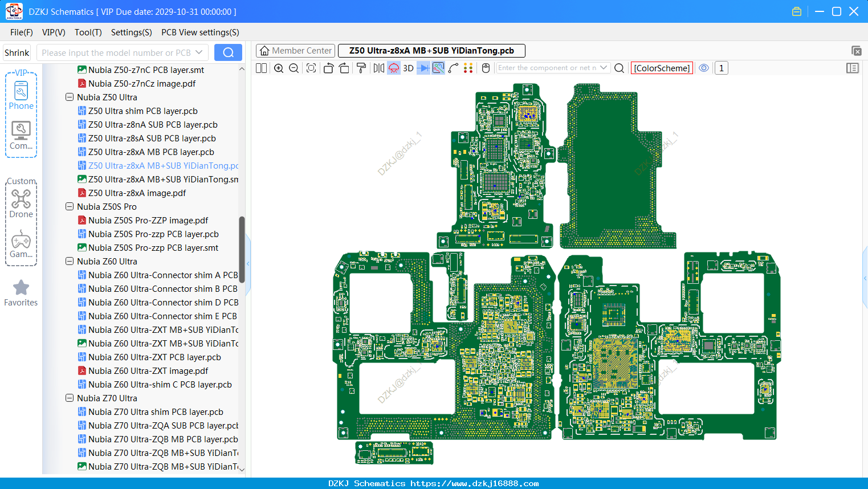The height and width of the screenshot is (489, 868).
Task: Open the [ColorScheme] button
Action: click(662, 68)
